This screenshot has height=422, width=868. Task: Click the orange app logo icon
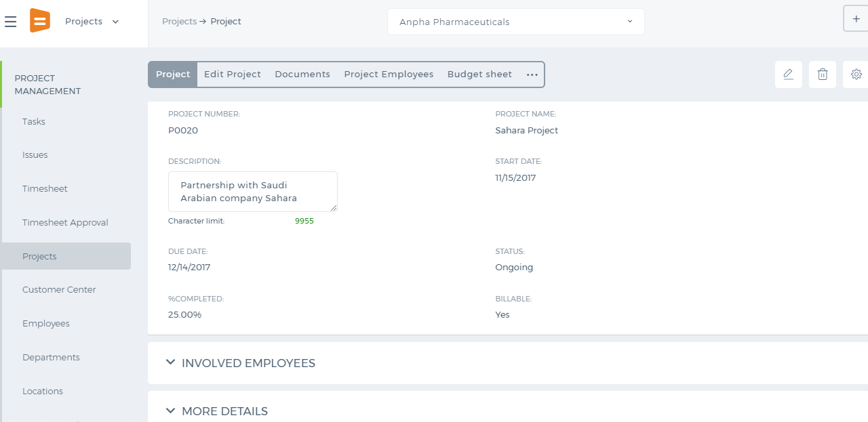click(x=40, y=21)
